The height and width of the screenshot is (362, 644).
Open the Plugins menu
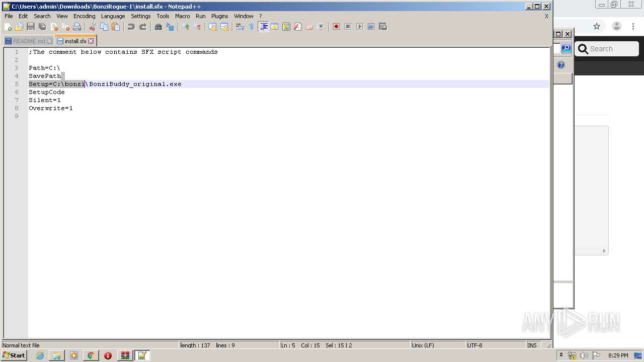[220, 16]
